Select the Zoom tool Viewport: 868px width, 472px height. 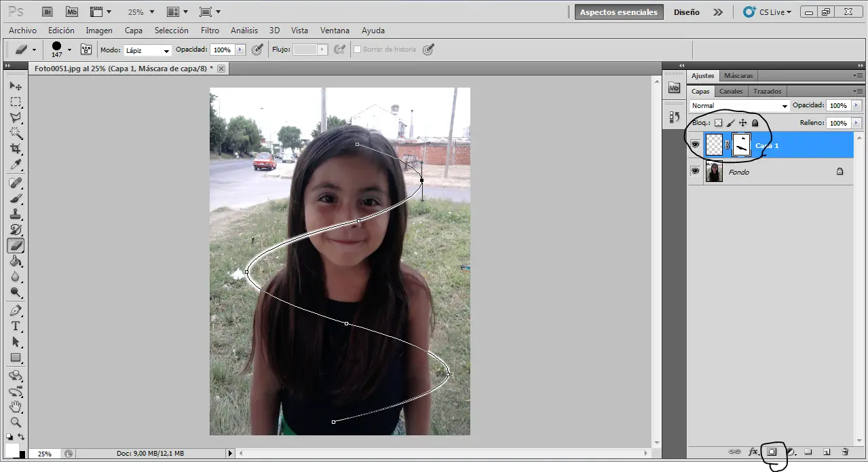(x=16, y=422)
